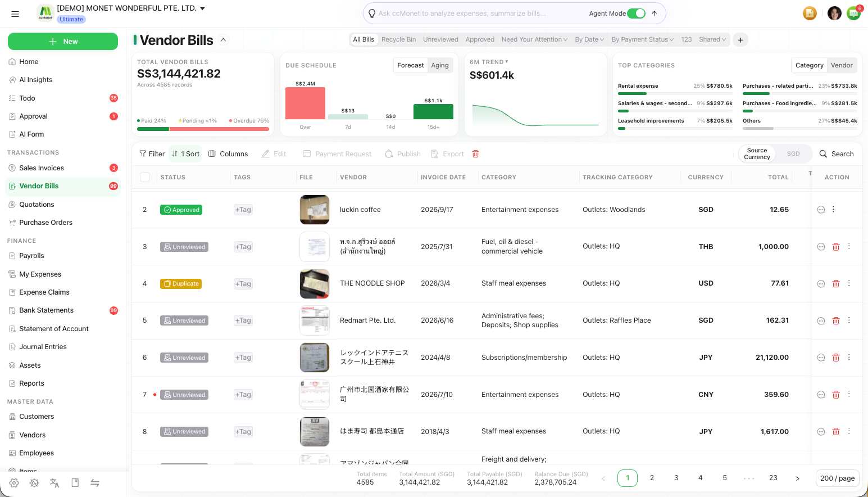Viewport: 868px width, 497px height.
Task: Go to next page arrow in pagination
Action: pyautogui.click(x=797, y=478)
